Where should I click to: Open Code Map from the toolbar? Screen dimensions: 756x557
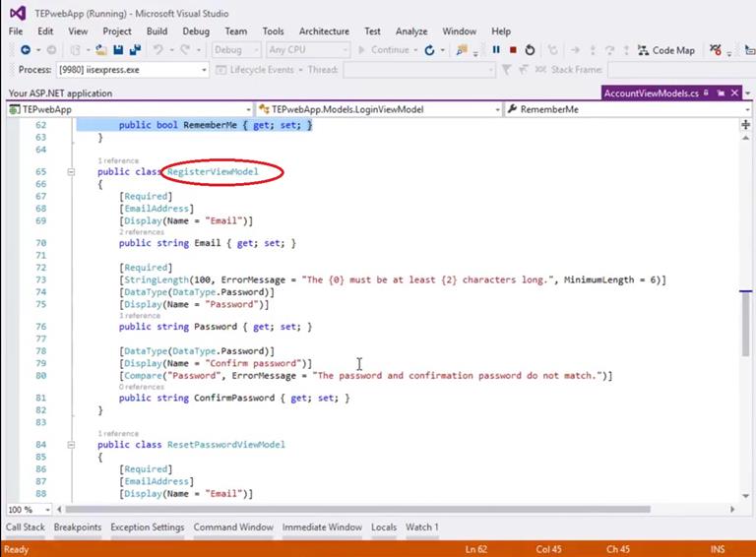point(665,50)
